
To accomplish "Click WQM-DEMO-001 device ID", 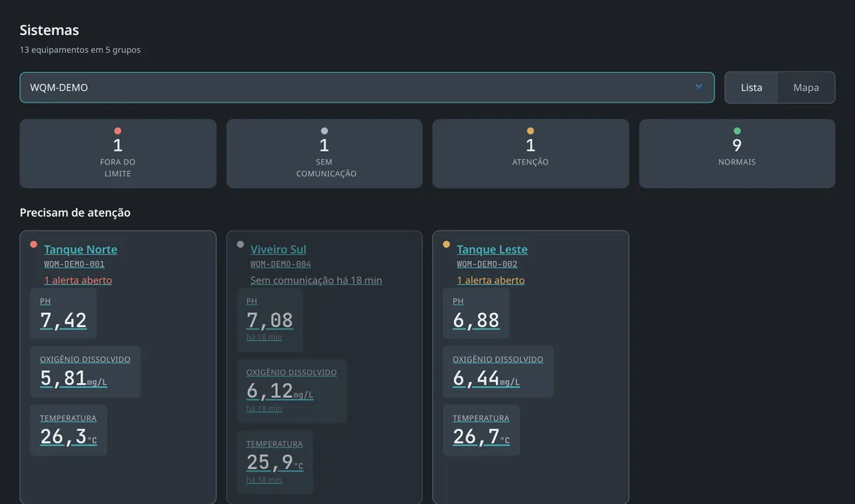I will [x=74, y=264].
